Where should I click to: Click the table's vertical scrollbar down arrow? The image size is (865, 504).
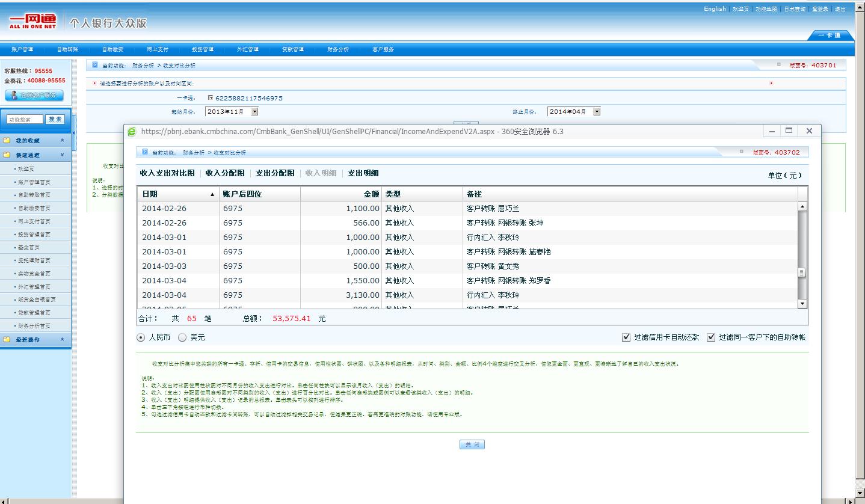tap(801, 304)
